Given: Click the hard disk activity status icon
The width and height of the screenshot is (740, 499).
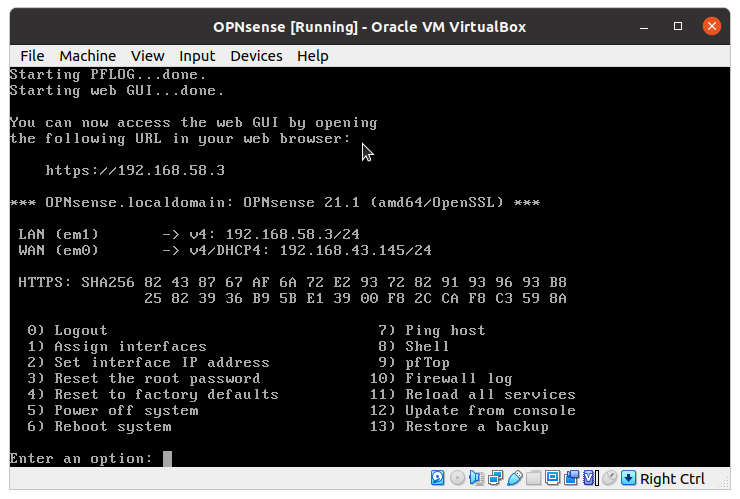Looking at the screenshot, I should [437, 478].
